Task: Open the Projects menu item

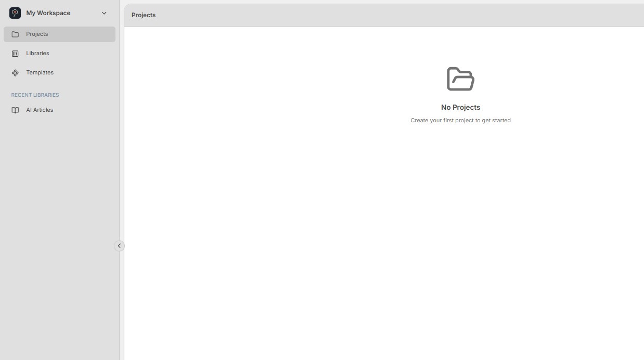Action: [x=59, y=34]
